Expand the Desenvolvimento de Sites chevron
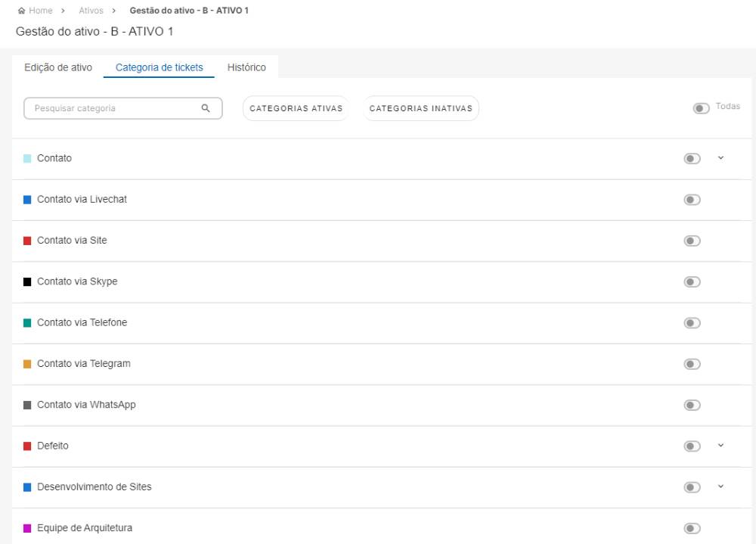 (720, 486)
